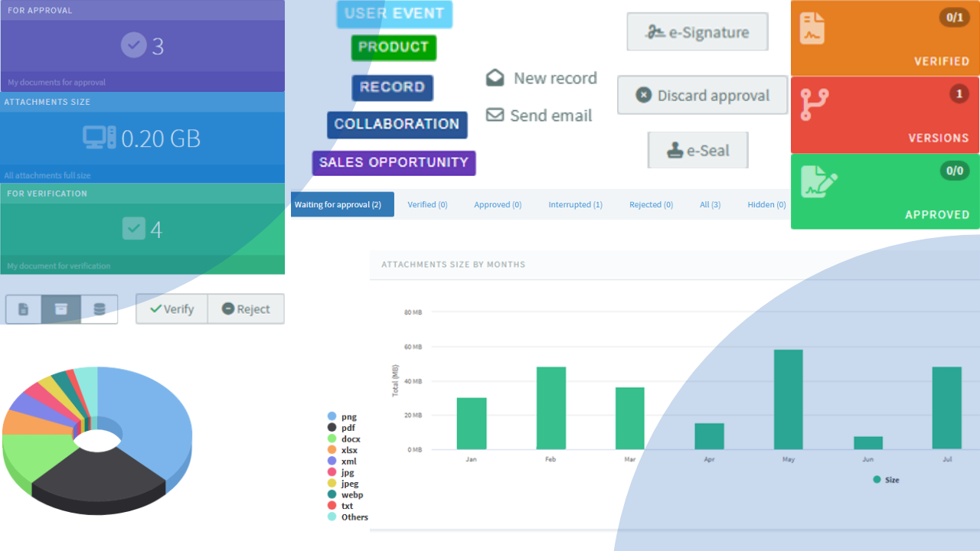Click the document icon on Verified card
Screen dimensions: 980x551
[x=812, y=28]
